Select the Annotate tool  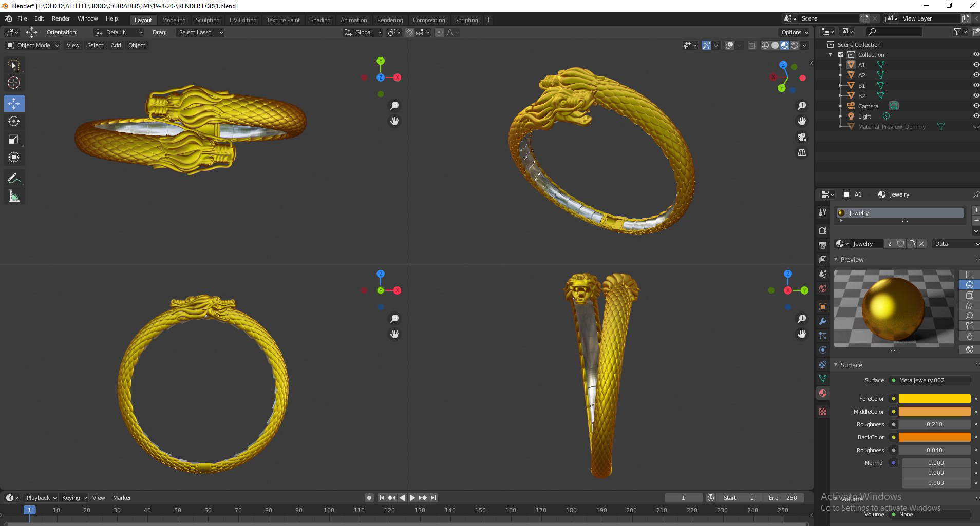[x=14, y=178]
